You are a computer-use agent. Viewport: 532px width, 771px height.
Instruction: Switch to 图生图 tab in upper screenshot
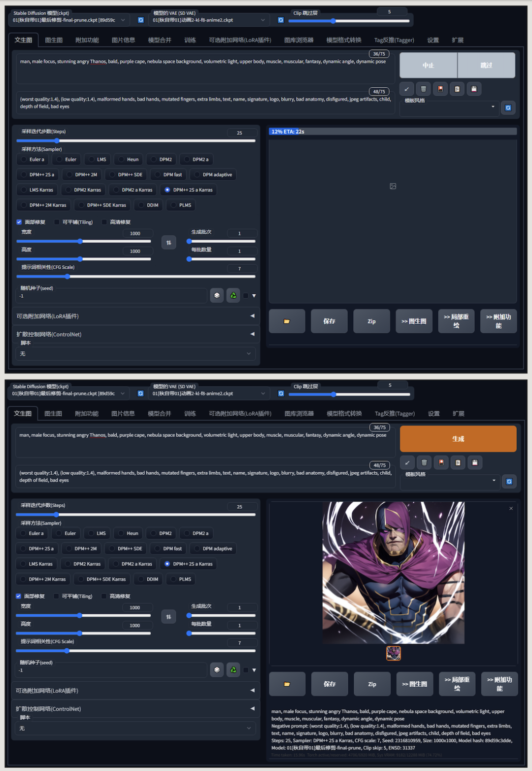(54, 40)
